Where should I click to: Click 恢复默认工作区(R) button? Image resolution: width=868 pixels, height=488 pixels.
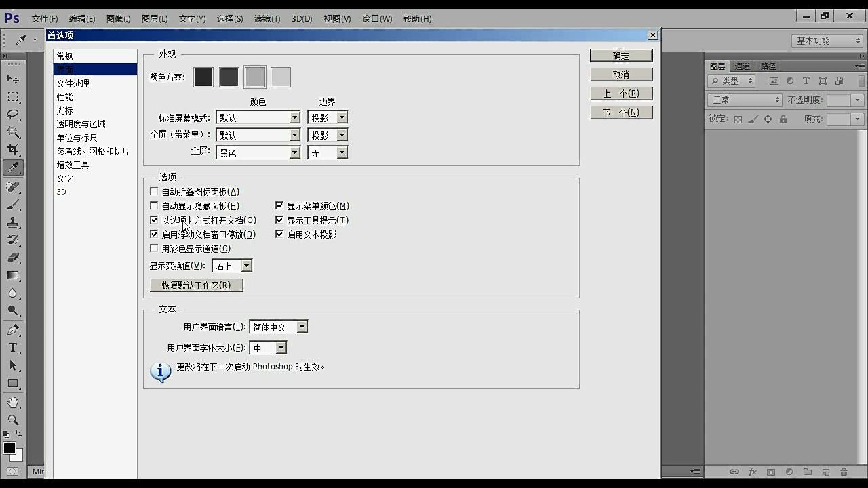(196, 285)
